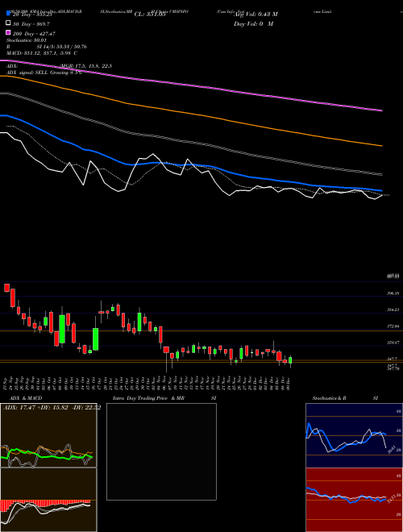Click the 'Stochastics & R' panel title
The width and height of the screenshot is (403, 532).
(329, 398)
